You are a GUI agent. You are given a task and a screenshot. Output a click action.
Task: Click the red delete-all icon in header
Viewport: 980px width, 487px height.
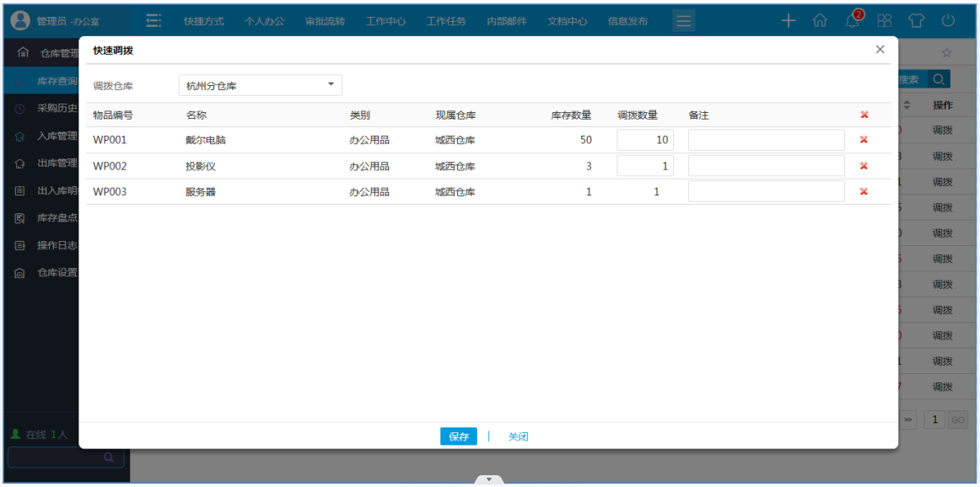click(x=864, y=115)
